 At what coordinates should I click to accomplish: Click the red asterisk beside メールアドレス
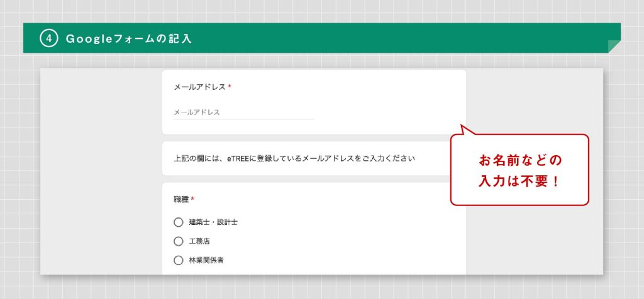230,87
